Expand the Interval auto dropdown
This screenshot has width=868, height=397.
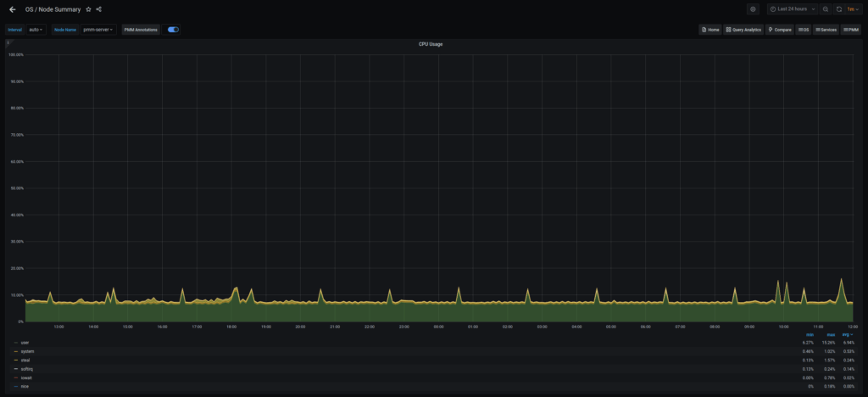tap(36, 30)
